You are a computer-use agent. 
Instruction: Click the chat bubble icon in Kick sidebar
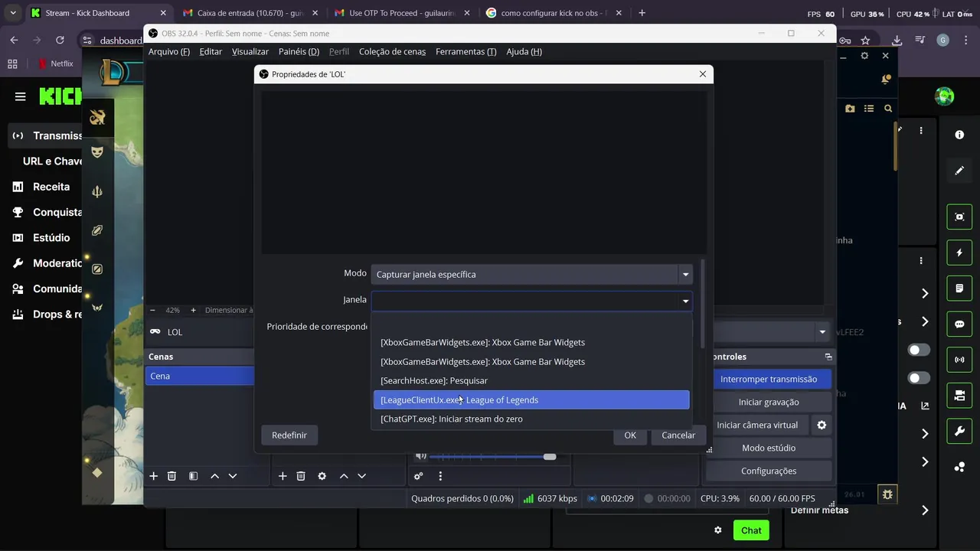click(x=959, y=324)
